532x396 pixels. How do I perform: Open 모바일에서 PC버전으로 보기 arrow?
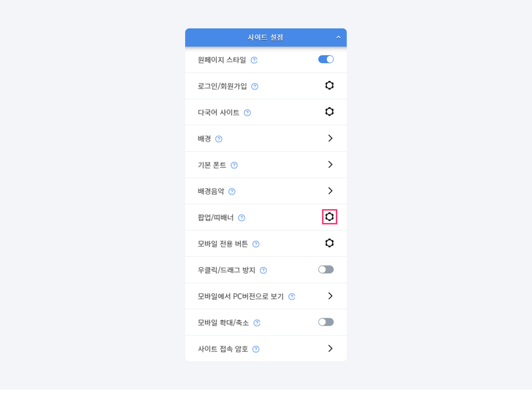[330, 296]
